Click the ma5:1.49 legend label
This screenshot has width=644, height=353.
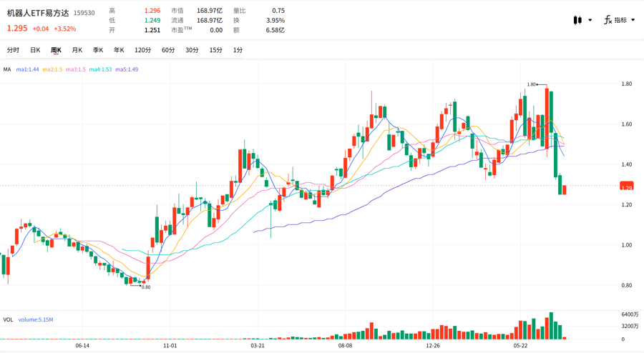coord(127,70)
